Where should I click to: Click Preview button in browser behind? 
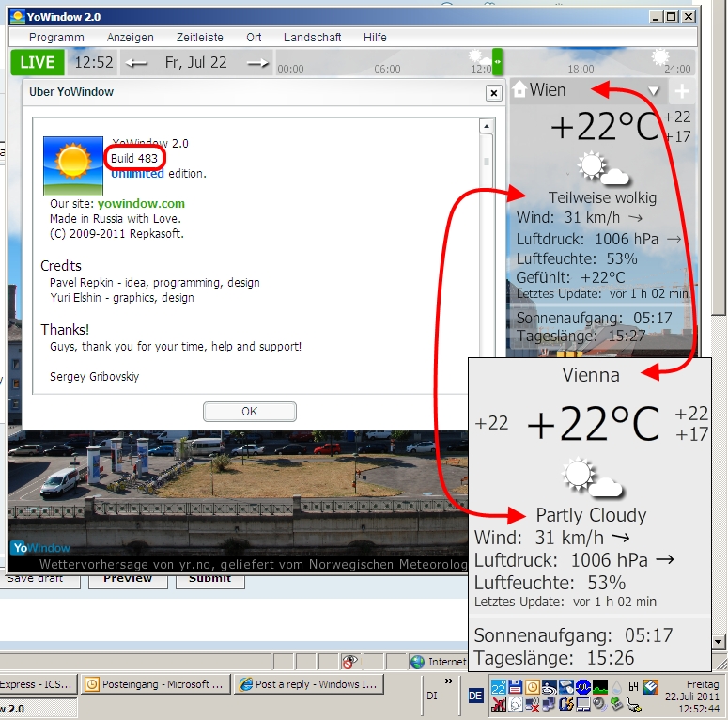point(128,580)
